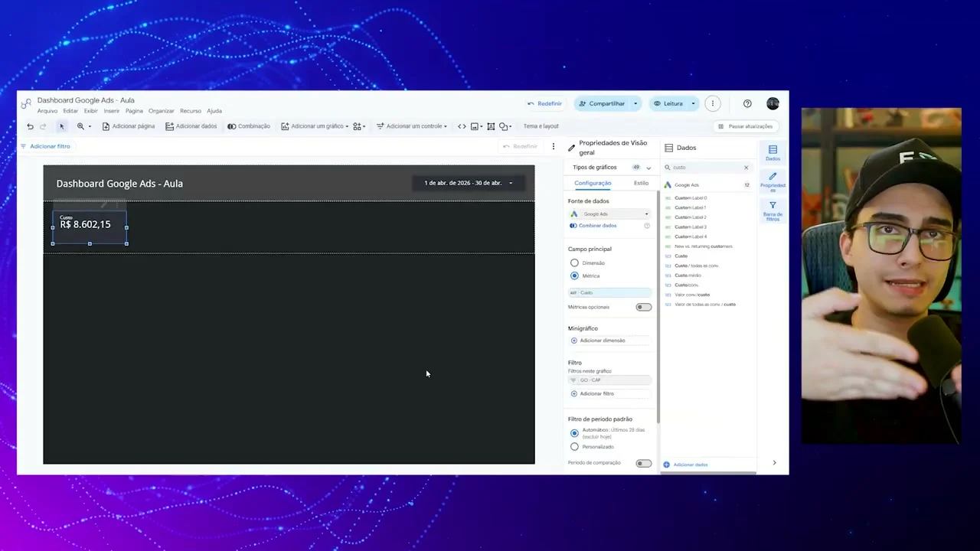Image resolution: width=980 pixels, height=551 pixels.
Task: Switch to the Estilo tab
Action: point(641,183)
